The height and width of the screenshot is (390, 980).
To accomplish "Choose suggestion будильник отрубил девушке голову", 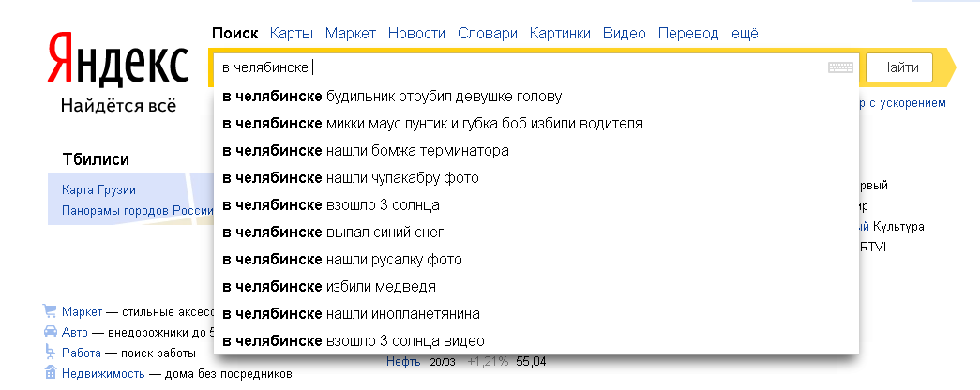I will point(536,97).
